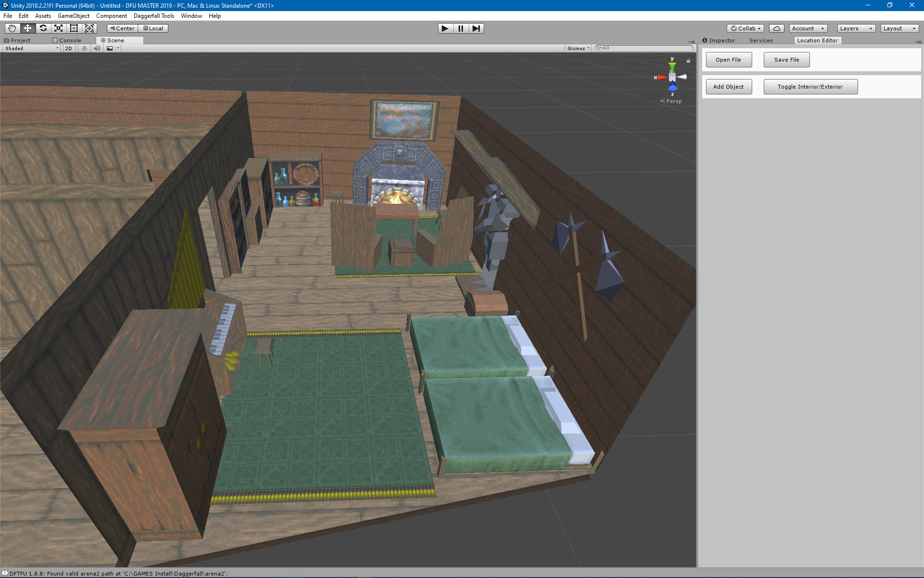
Task: Toggle scene audio speaker icon
Action: tap(97, 48)
